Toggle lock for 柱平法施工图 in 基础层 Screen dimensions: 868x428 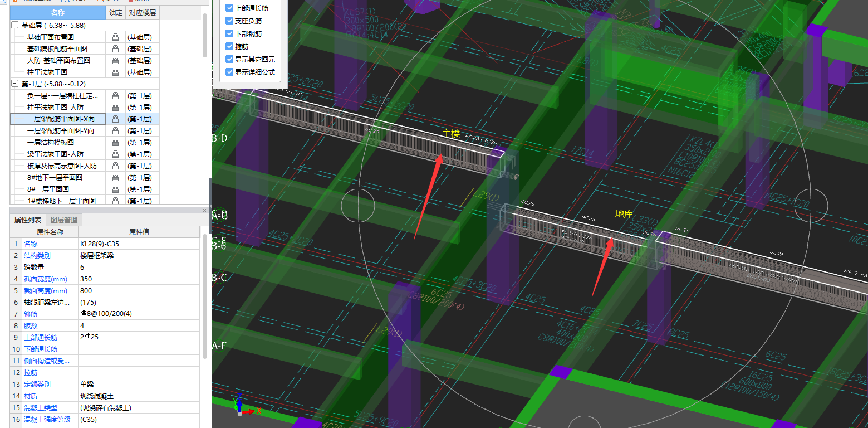coord(115,72)
